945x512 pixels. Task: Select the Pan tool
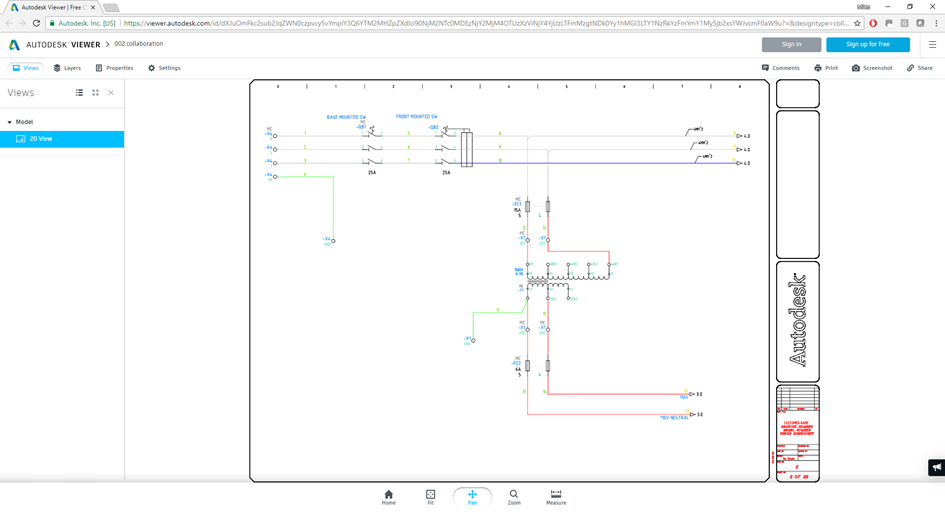472,497
